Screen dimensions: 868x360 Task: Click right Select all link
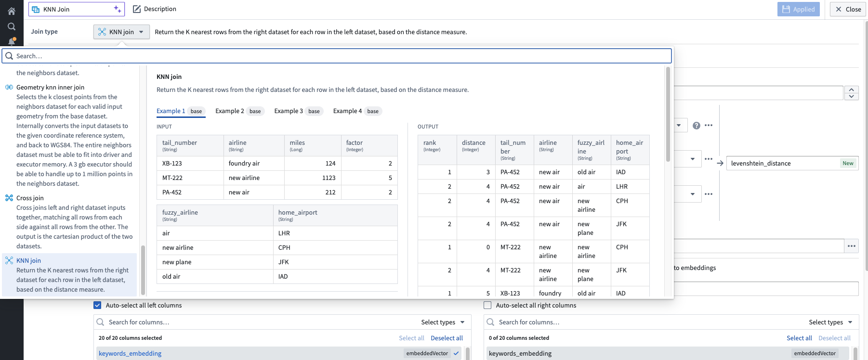click(799, 338)
